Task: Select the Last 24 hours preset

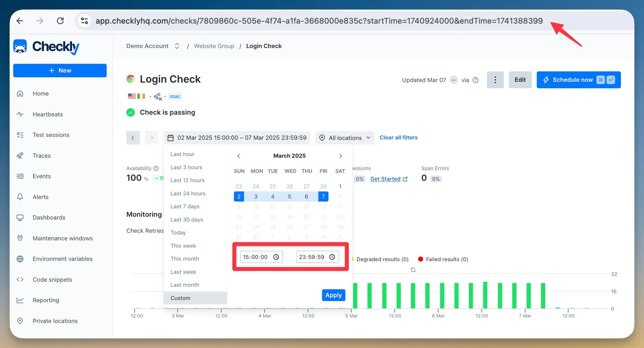Action: [x=195, y=193]
